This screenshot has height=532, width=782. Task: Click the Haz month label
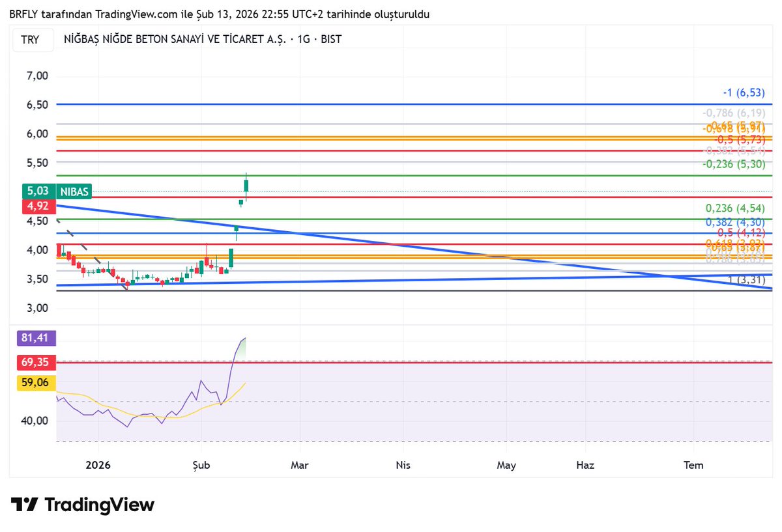(585, 465)
